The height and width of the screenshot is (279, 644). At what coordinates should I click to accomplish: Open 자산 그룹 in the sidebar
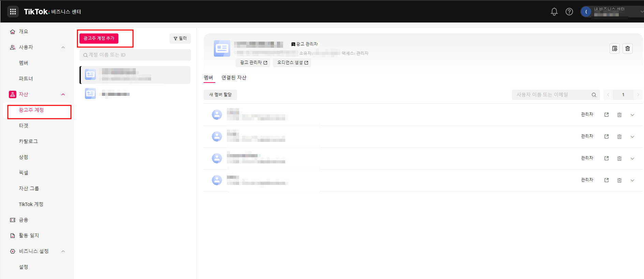[29, 189]
